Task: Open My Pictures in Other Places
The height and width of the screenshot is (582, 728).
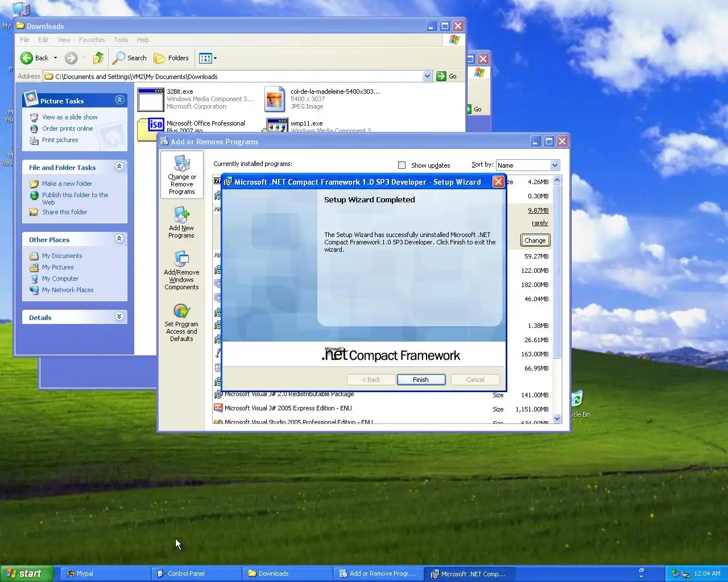Action: point(57,267)
